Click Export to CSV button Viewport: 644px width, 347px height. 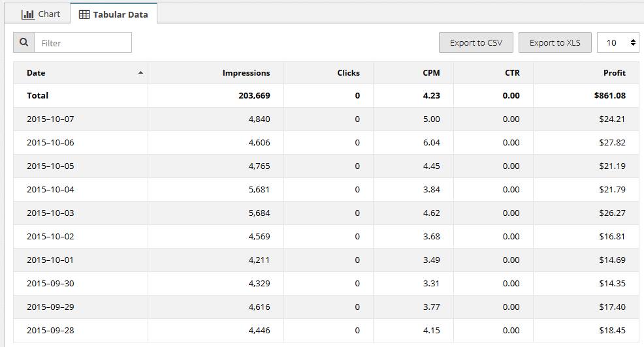tap(476, 42)
